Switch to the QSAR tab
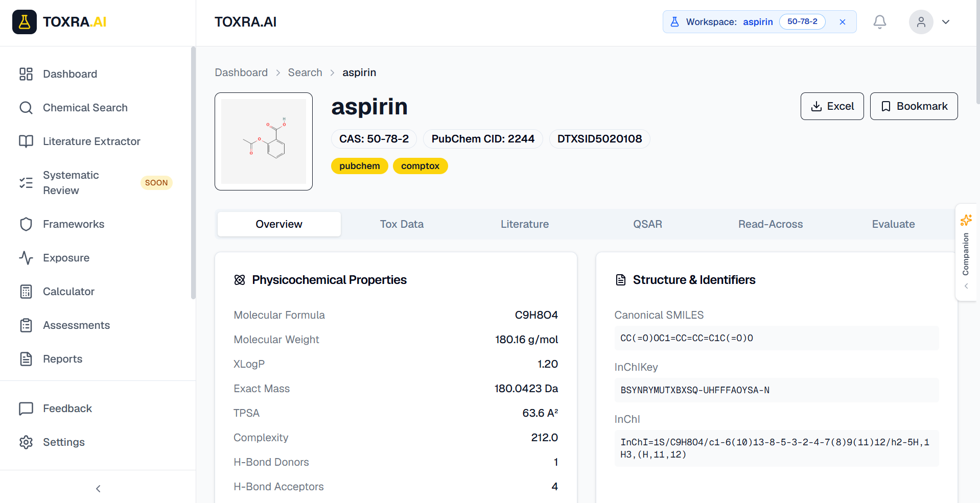980x503 pixels. coord(647,224)
